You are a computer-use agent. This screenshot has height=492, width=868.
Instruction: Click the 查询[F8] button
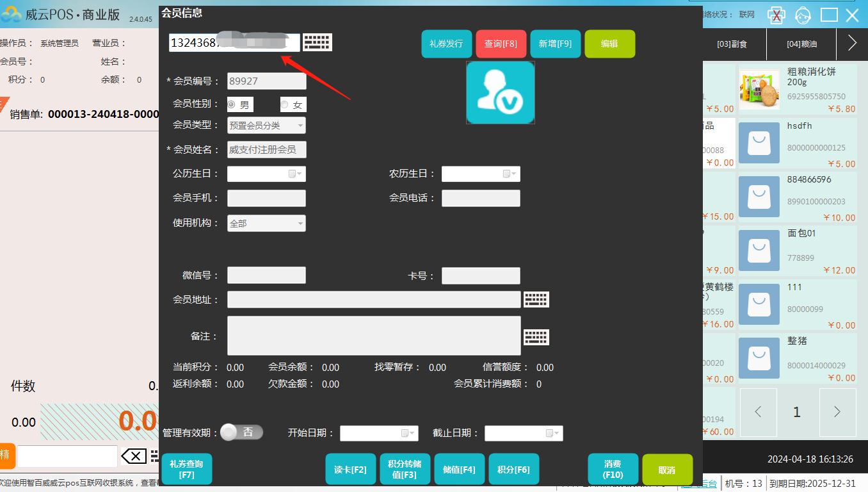pyautogui.click(x=501, y=44)
